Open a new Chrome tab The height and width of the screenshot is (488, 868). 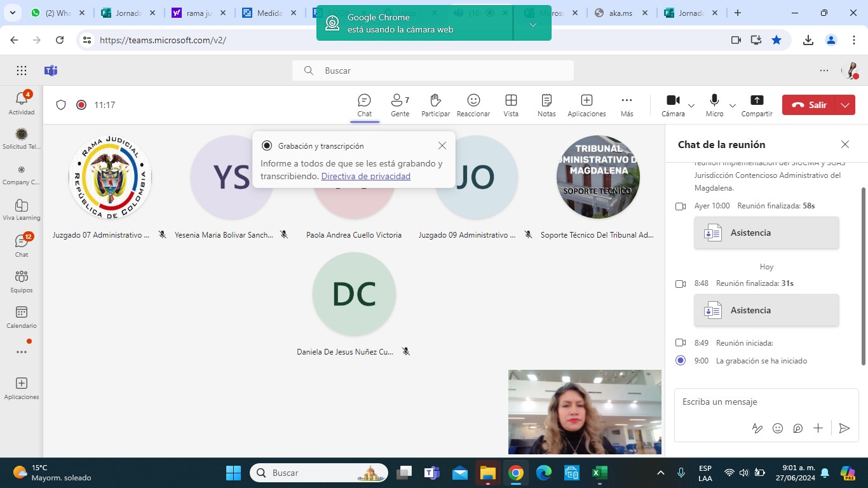click(738, 13)
